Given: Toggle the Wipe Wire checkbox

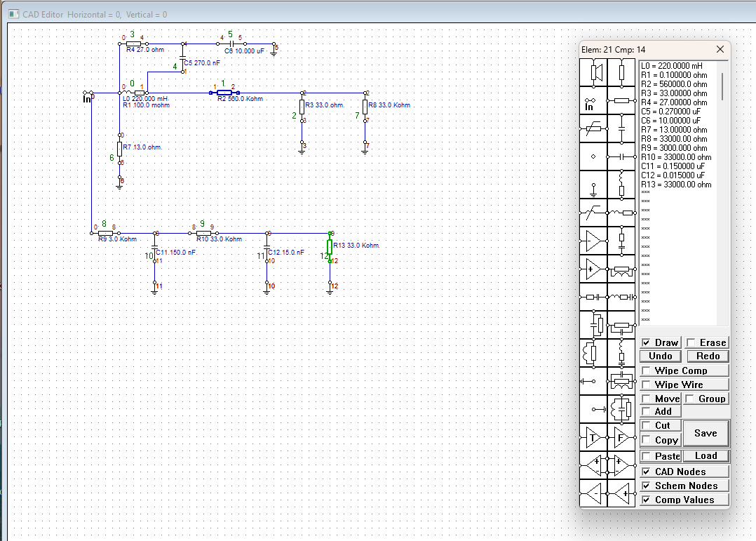Looking at the screenshot, I should click(x=647, y=385).
